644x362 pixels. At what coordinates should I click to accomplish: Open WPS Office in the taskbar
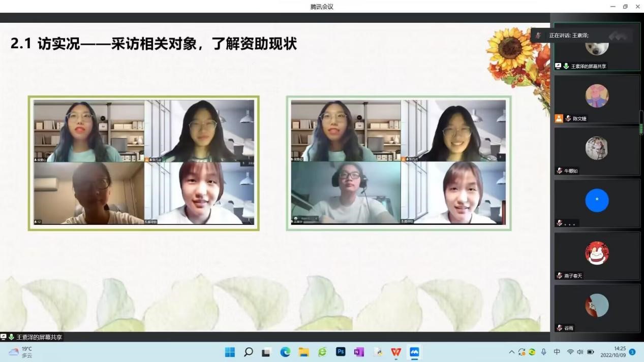(x=396, y=352)
